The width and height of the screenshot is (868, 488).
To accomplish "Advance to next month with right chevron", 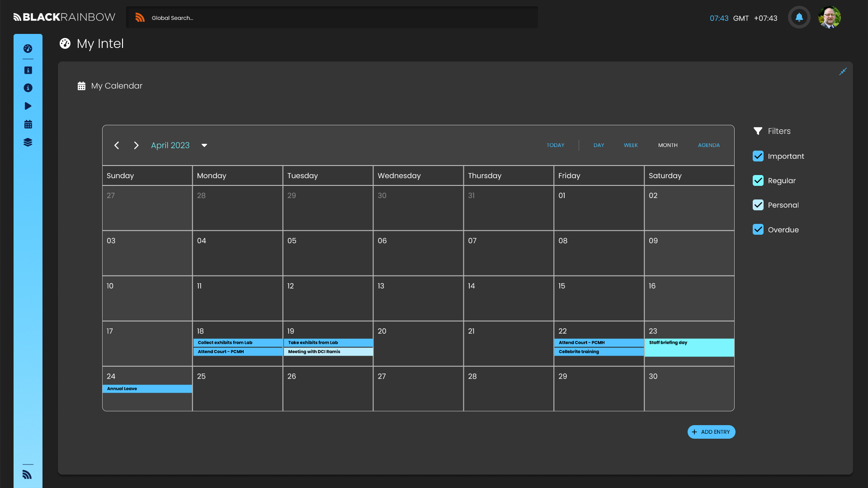I will click(136, 145).
